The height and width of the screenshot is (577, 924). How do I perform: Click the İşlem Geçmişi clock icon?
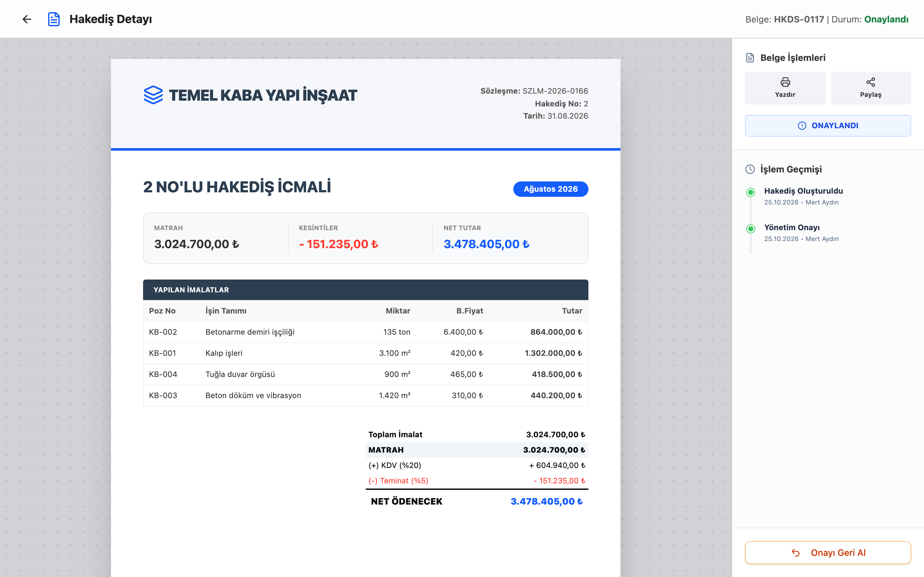[x=750, y=169]
